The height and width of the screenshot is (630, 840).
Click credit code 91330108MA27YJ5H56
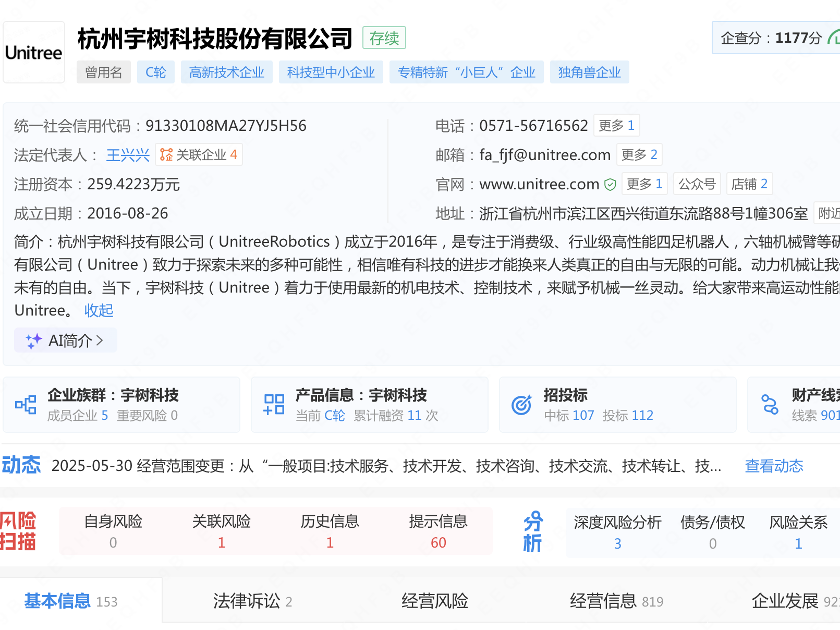pos(226,126)
